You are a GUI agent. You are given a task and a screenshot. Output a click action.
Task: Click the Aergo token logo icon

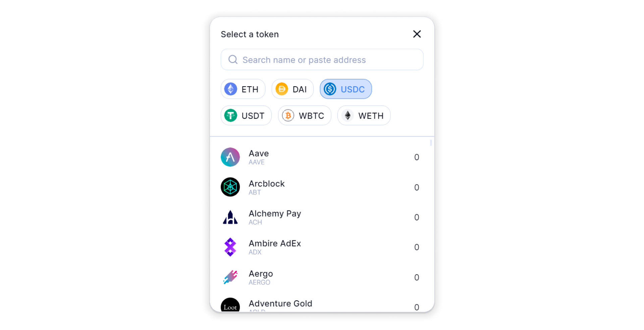pos(230,277)
